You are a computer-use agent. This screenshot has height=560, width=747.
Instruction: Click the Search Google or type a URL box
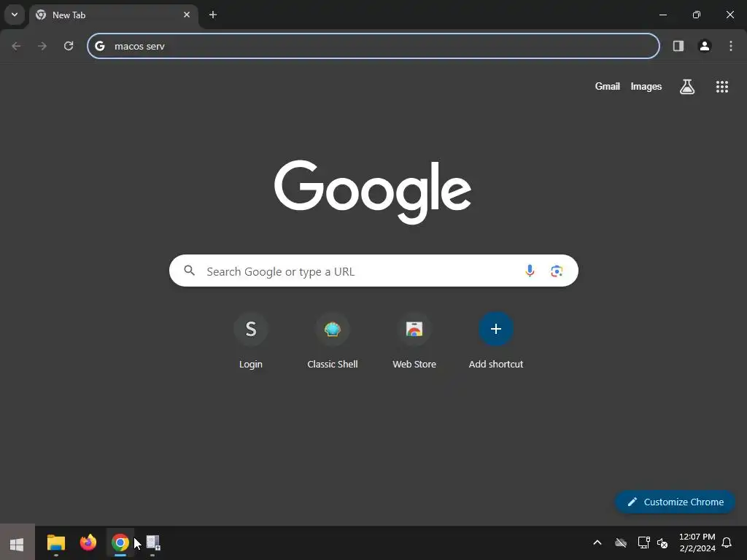click(373, 271)
